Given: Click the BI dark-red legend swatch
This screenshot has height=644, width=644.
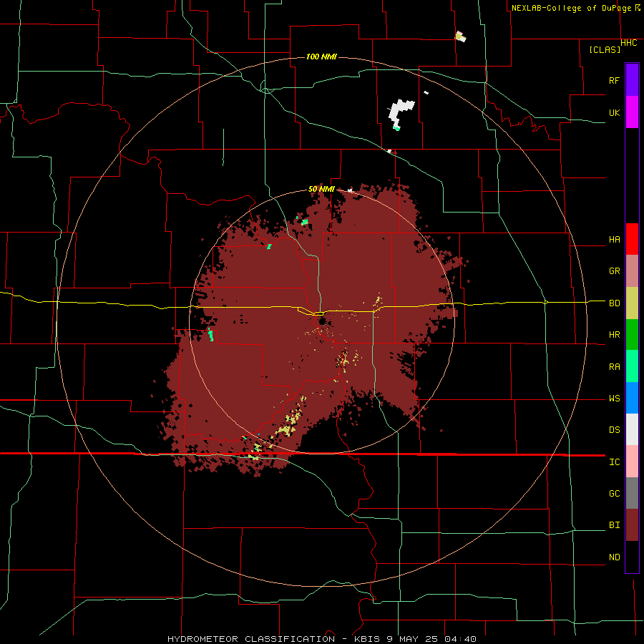Looking at the screenshot, I should point(632,525).
